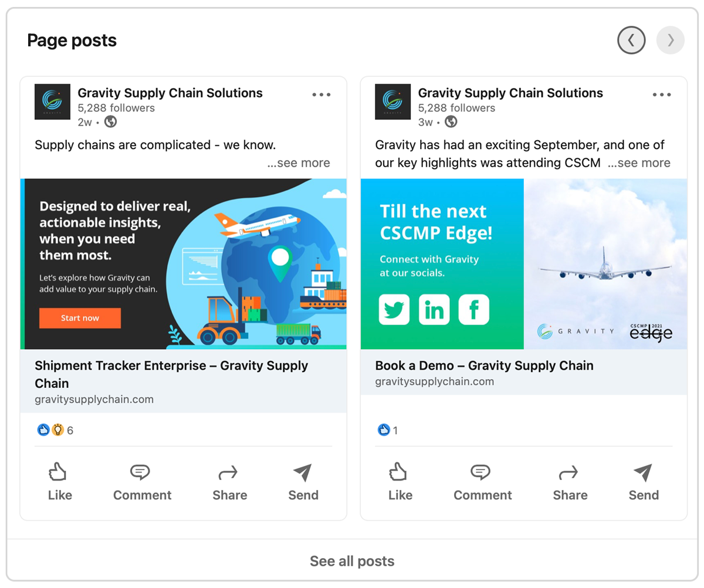Screen dimensions: 704x588
Task: Send the Shipment Tracker Enterprise post
Action: [x=303, y=482]
